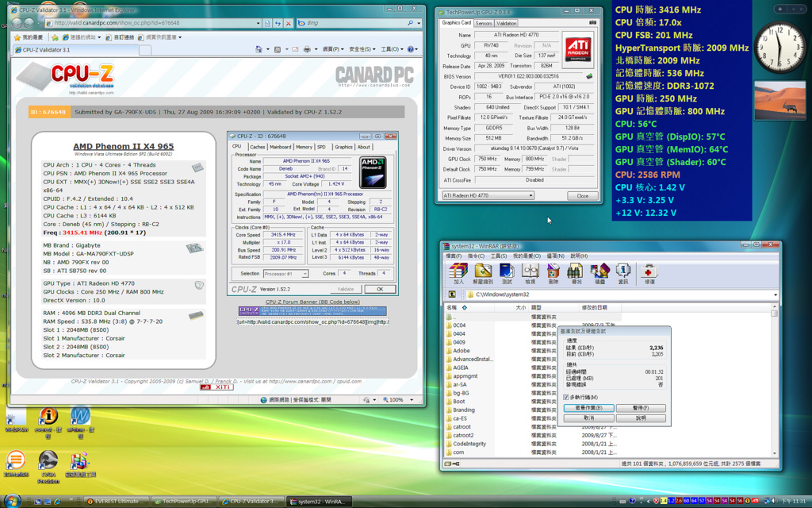This screenshot has width=812, height=508.
Task: Click the WinRAR file list vertical scrollbar
Action: tap(774, 383)
